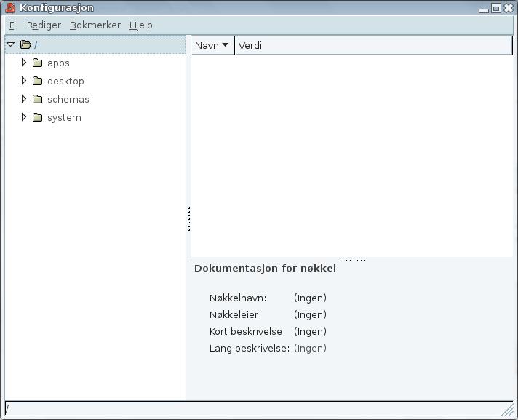The image size is (518, 420).
Task: Click the vertical pane splitter handle
Action: pos(189,219)
